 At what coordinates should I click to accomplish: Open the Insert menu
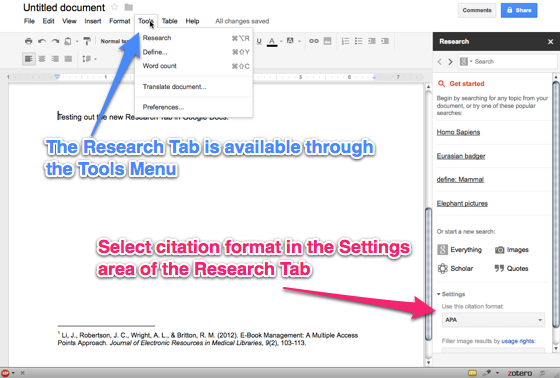93,21
